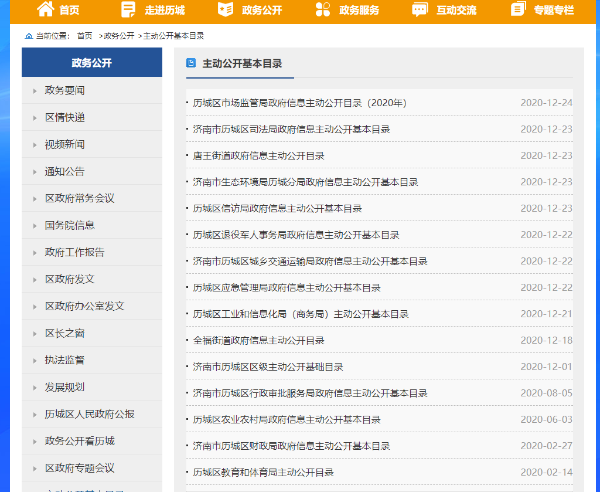Click the date 2020-08-05
Screen dimensions: 600x492
click(x=546, y=393)
